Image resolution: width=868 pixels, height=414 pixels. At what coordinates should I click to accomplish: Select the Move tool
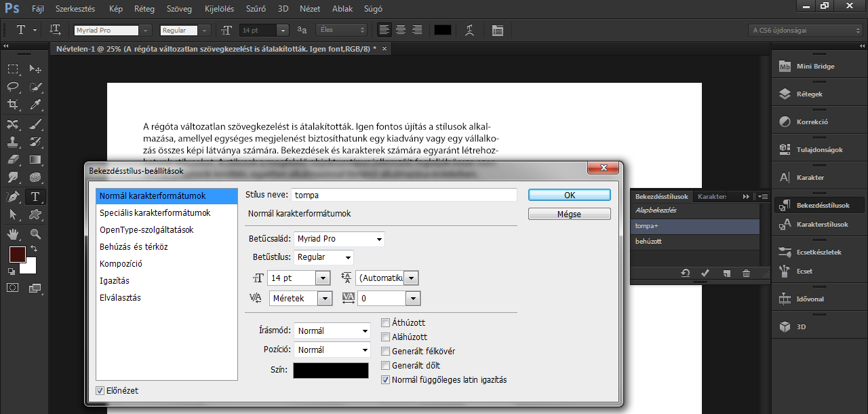[x=35, y=69]
